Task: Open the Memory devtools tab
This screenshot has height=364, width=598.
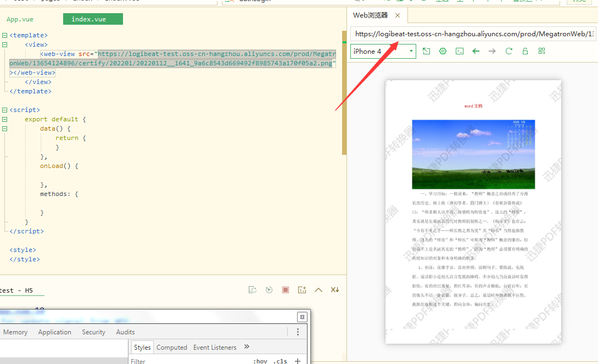Action: pos(15,332)
